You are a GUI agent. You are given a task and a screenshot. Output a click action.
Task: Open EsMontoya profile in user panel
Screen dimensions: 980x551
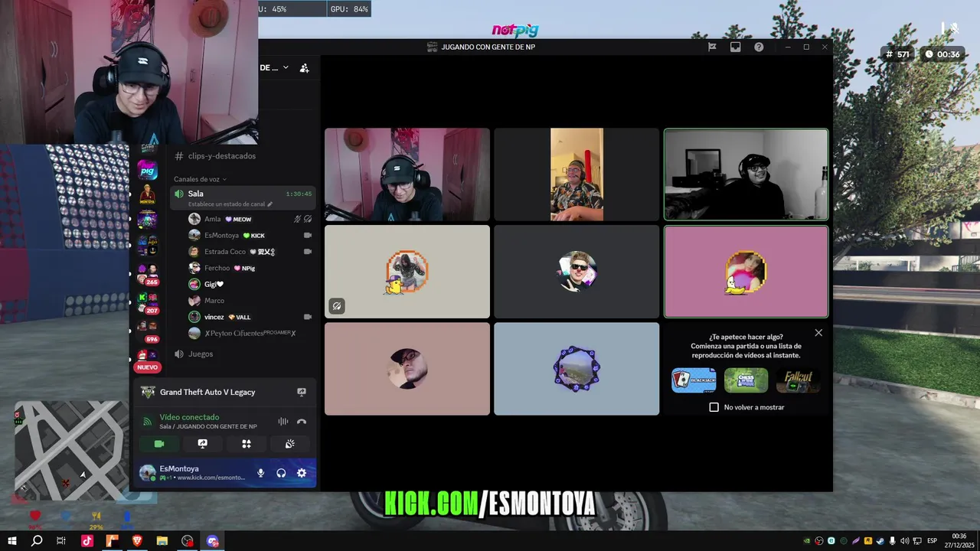point(193,473)
